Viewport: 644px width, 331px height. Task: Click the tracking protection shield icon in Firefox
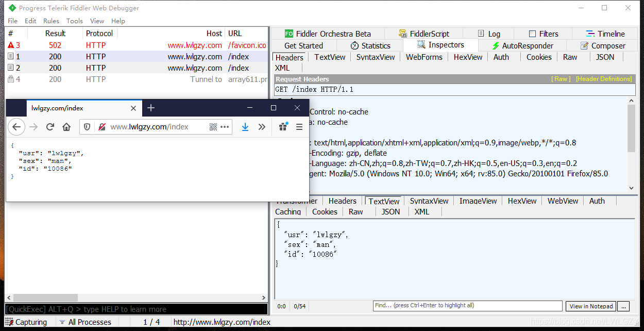(87, 127)
